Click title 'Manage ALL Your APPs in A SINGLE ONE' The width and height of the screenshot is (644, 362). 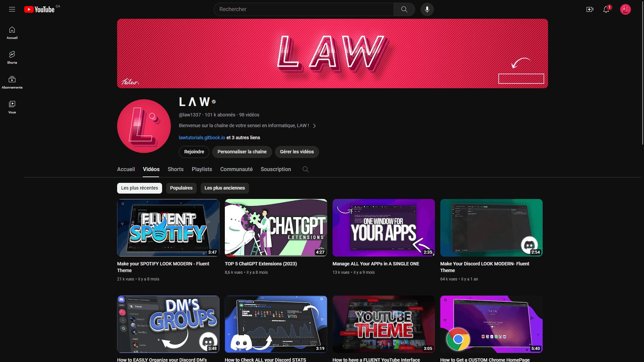click(x=376, y=264)
